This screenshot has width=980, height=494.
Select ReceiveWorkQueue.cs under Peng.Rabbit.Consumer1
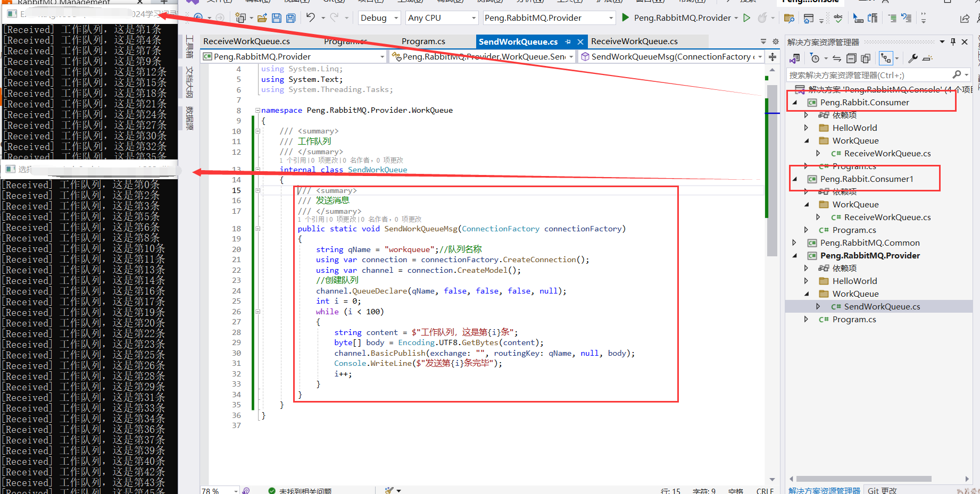pos(887,217)
